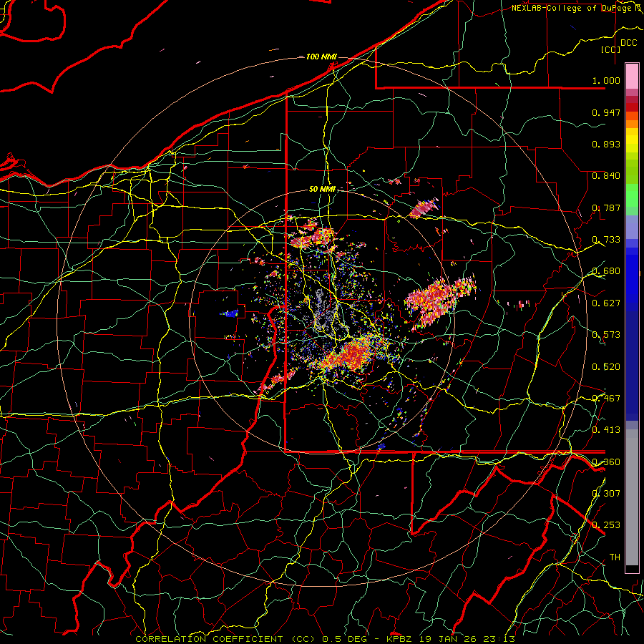
Task: Click the DCC label above the color bar
Action: (628, 43)
